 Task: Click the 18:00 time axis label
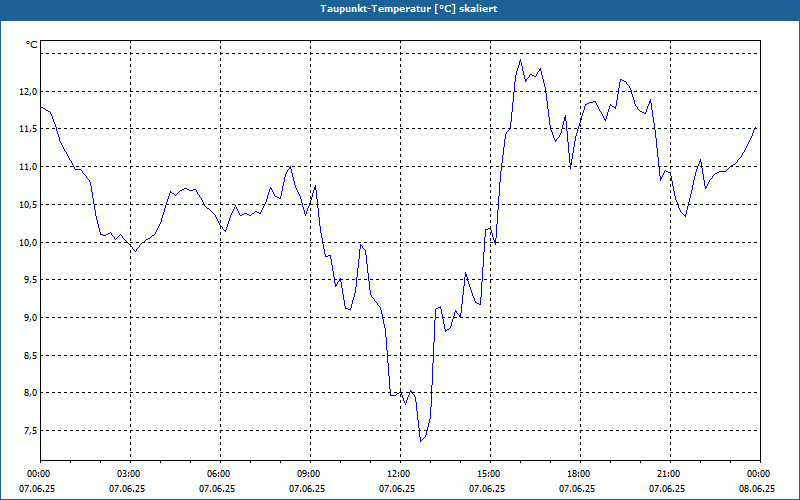tap(581, 474)
